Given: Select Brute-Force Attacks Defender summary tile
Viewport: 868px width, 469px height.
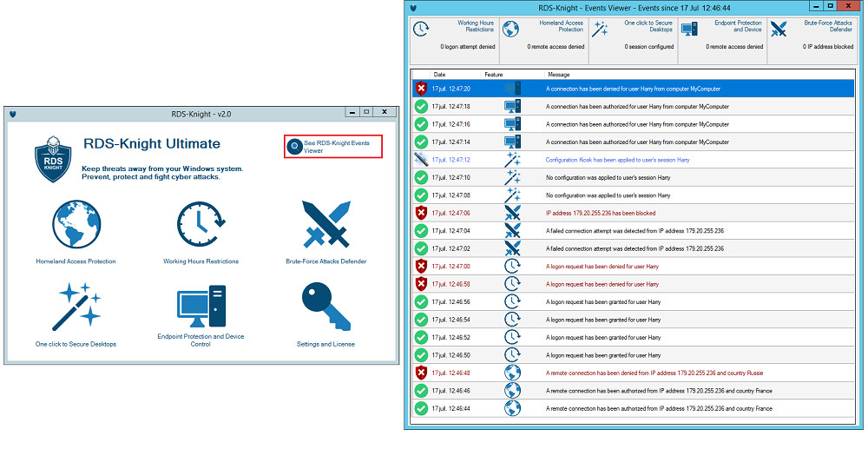Looking at the screenshot, I should [812, 41].
